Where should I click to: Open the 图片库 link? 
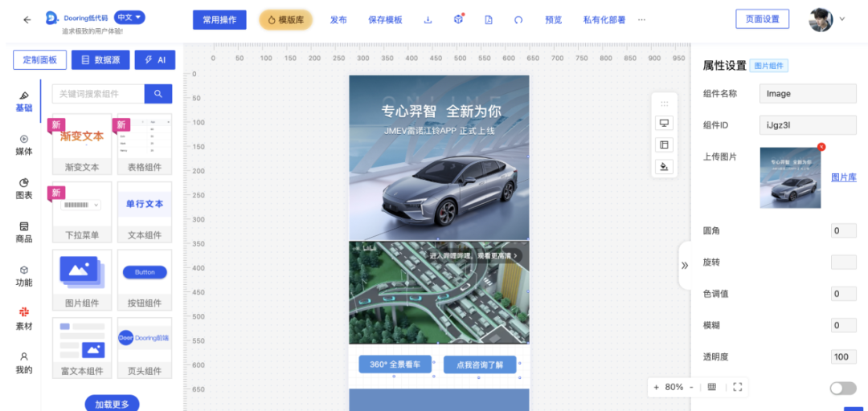tap(844, 177)
